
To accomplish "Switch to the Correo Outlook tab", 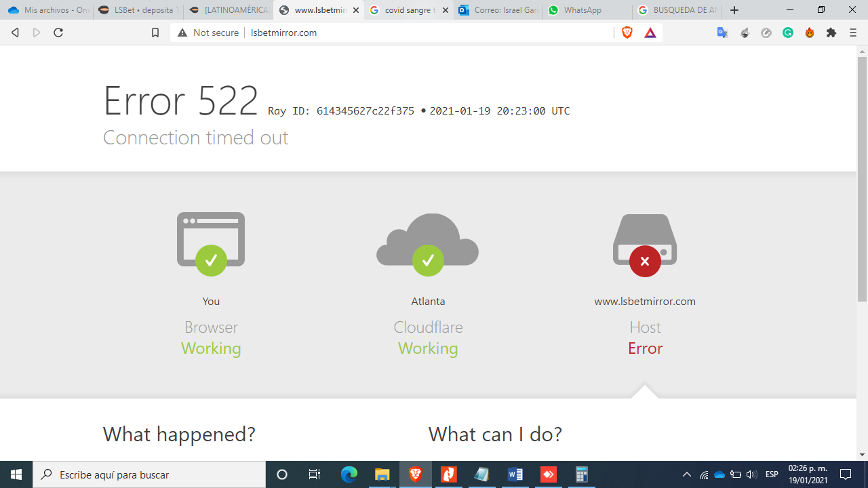I will [x=498, y=10].
